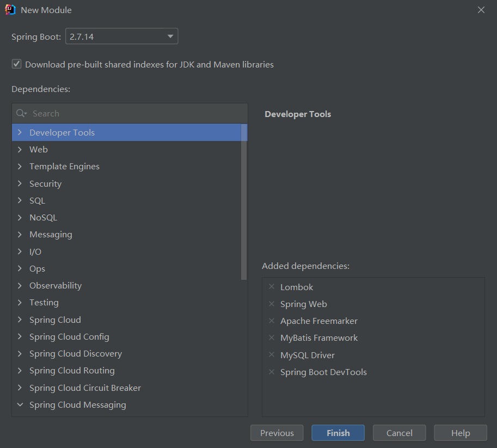Focus the dependencies Search field
The height and width of the screenshot is (448, 497).
[130, 113]
